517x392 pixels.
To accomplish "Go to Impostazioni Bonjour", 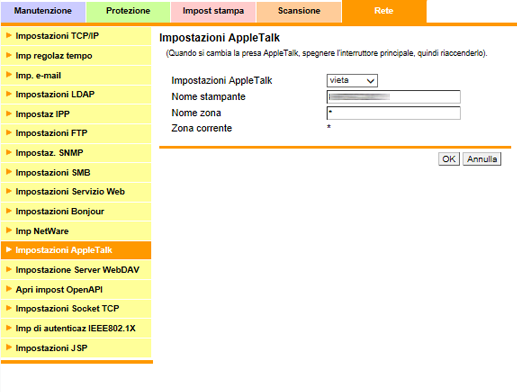I will 76,211.
